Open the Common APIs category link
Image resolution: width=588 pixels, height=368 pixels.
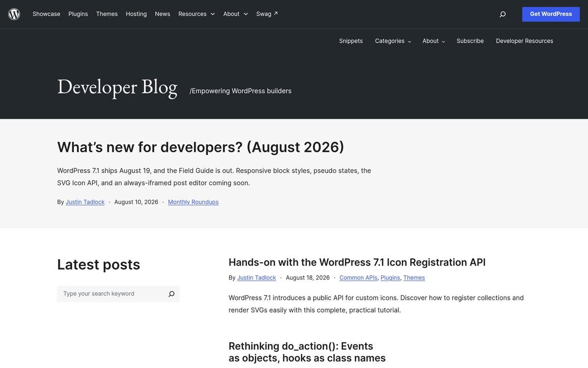358,278
